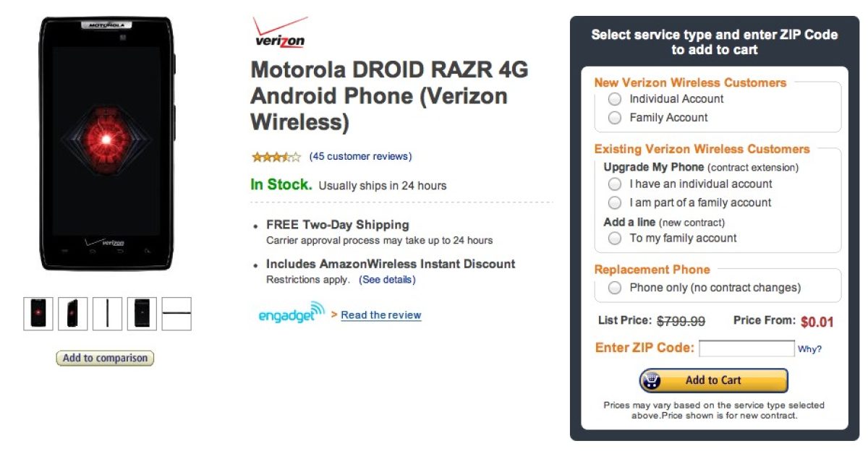
Task: Click the Add to Cart button
Action: [x=713, y=380]
